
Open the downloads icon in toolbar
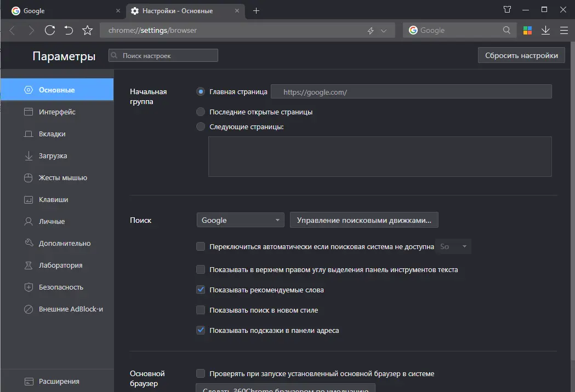[545, 31]
